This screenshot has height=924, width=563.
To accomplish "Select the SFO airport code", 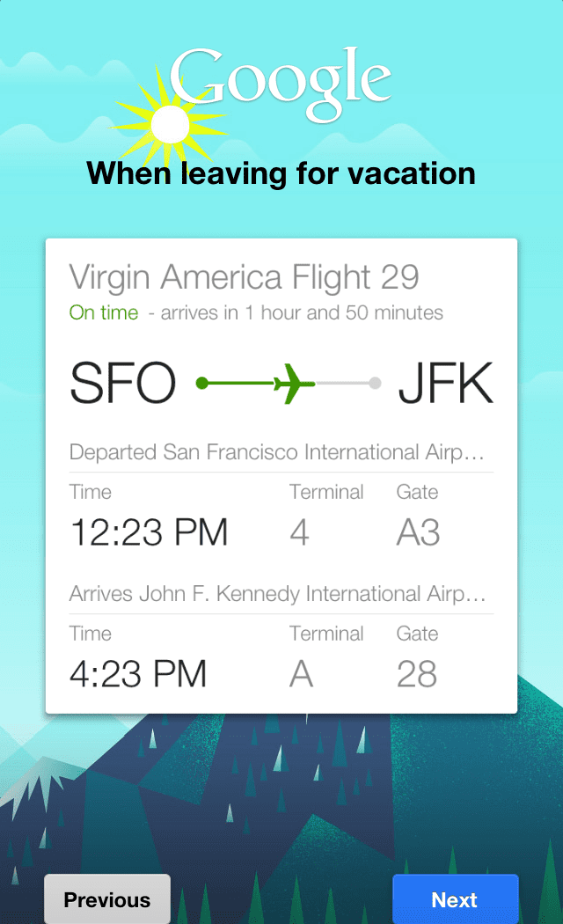I will [x=122, y=385].
